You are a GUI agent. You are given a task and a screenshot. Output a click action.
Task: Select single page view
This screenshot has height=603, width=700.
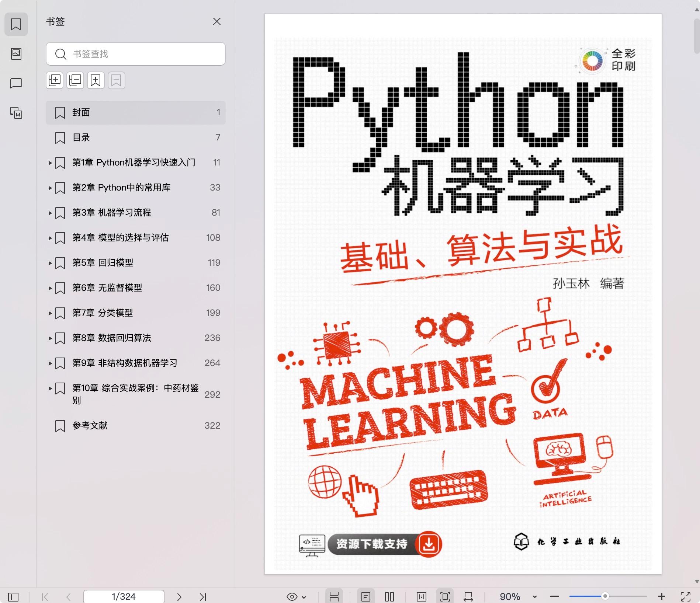366,597
